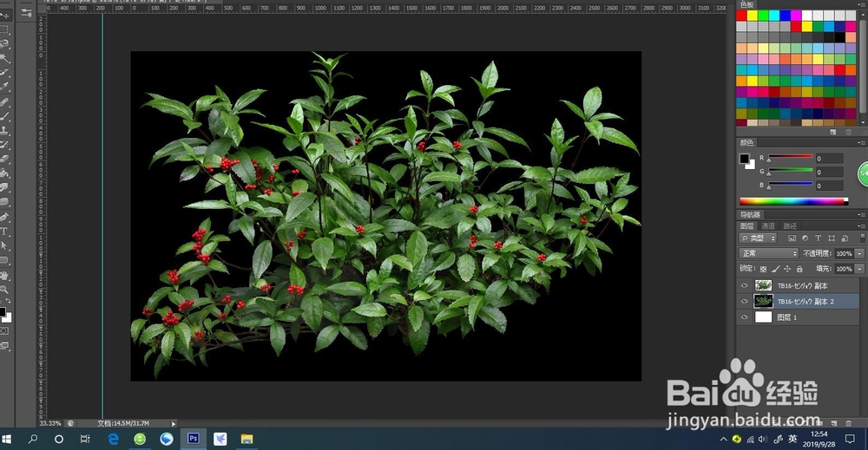The image size is (868, 450).
Task: Select the Eraser tool
Action: tap(4, 160)
